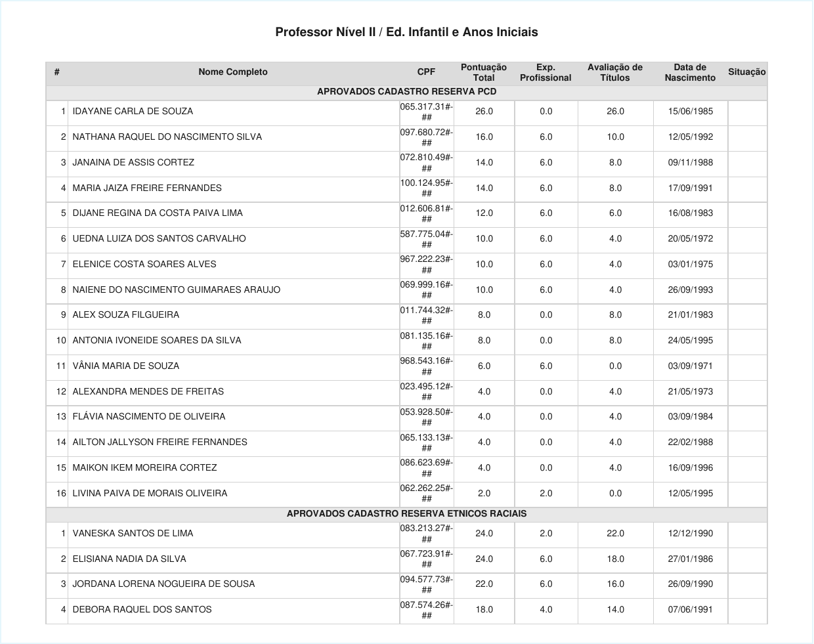Click the CPF 083.213.27#-## cell

[x=426, y=534]
